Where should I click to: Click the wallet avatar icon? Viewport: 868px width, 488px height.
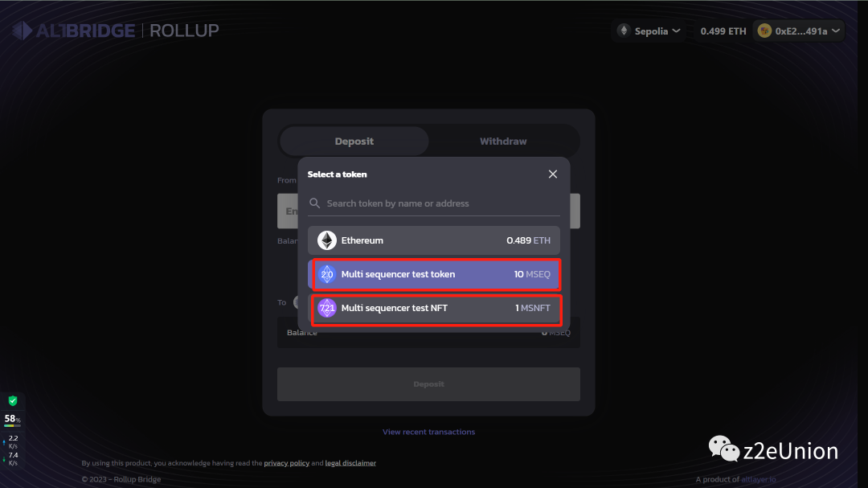coord(764,31)
